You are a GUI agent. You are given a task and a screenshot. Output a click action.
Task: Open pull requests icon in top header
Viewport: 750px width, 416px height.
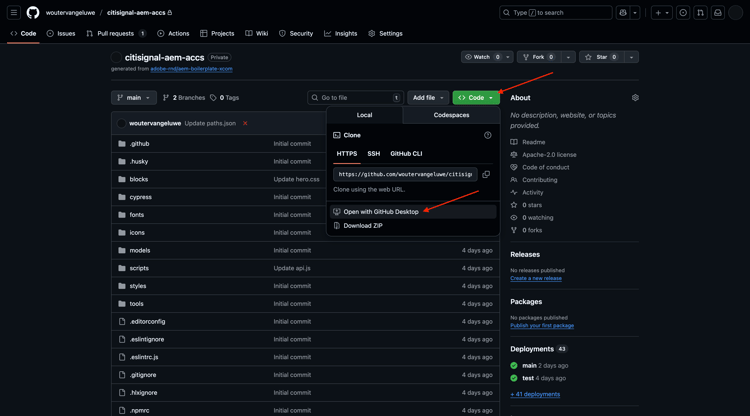(x=700, y=13)
